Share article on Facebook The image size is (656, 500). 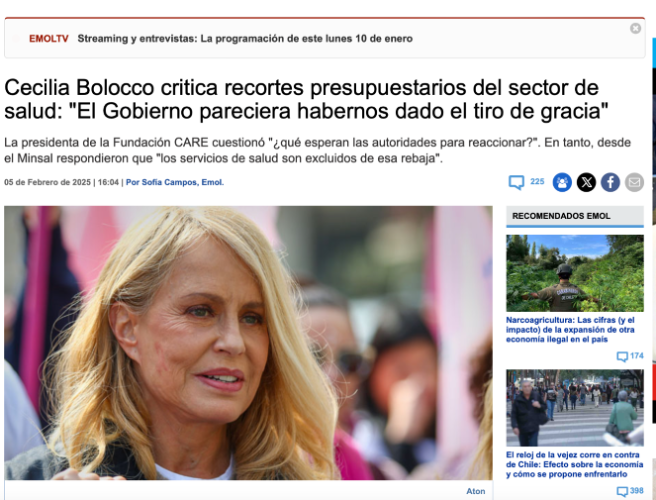pyautogui.click(x=610, y=182)
